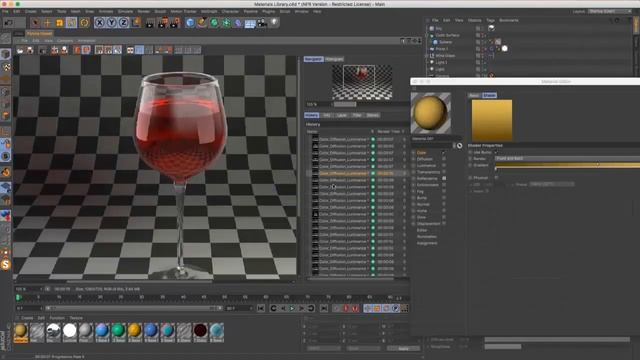The width and height of the screenshot is (640, 360).
Task: Add a light from the bulb icon
Action: tap(274, 22)
